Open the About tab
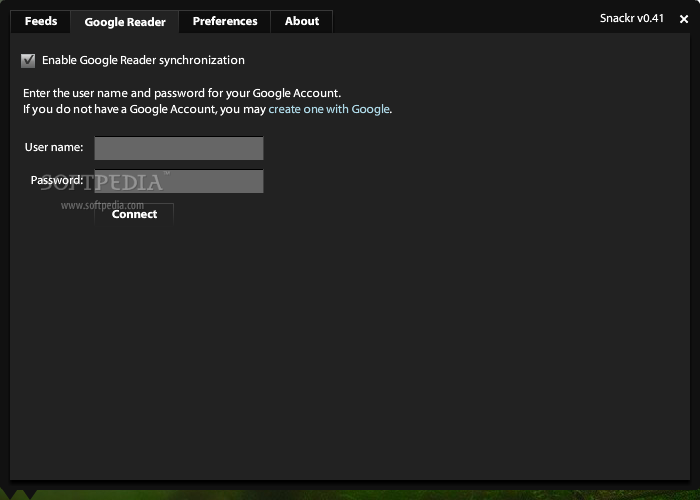This screenshot has width=700, height=500. point(302,21)
